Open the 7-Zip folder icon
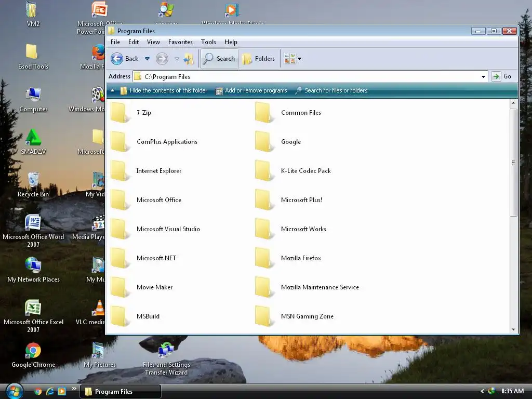Image resolution: width=532 pixels, height=399 pixels. (x=119, y=113)
